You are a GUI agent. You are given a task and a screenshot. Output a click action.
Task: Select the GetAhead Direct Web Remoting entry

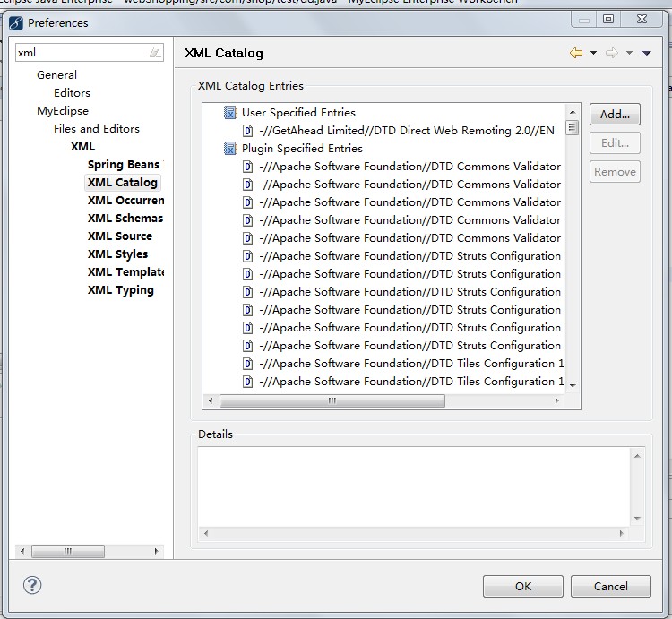pos(406,131)
